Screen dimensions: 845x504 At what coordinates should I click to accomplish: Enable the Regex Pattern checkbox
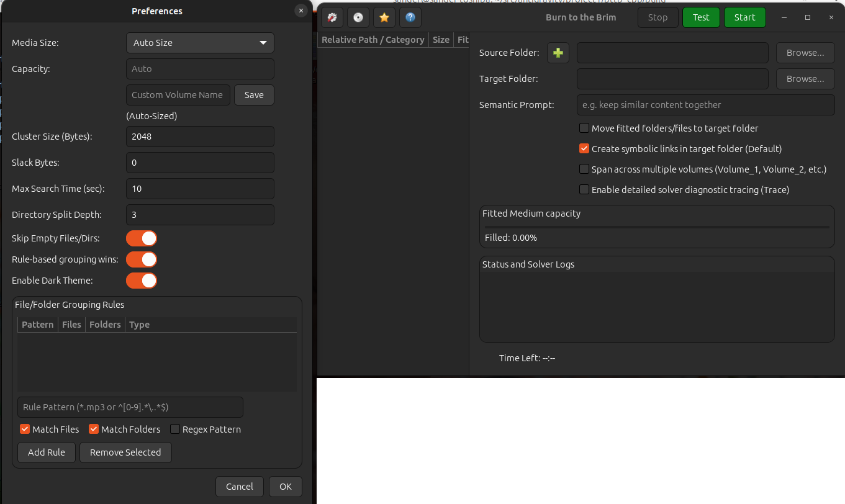pos(175,429)
